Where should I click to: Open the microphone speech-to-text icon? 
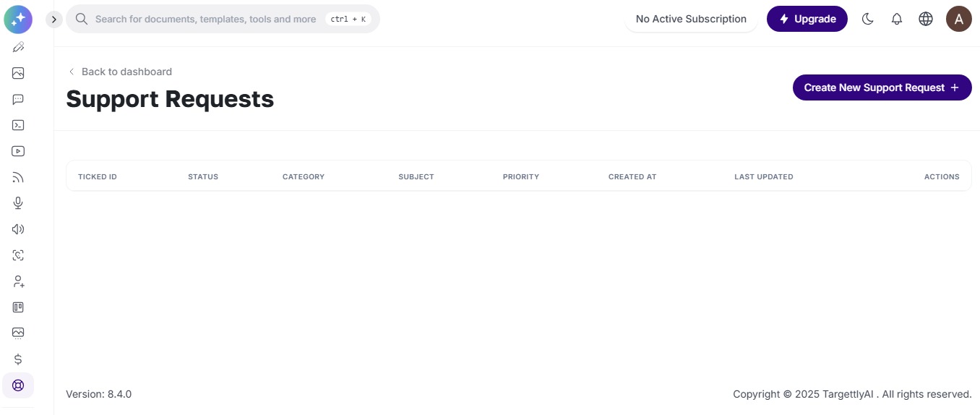18,203
